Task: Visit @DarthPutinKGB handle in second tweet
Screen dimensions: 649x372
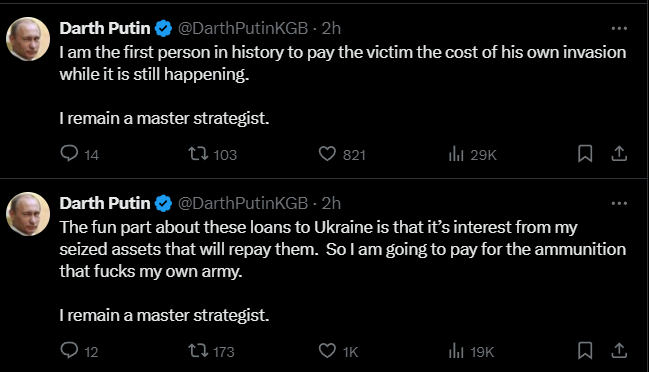Action: [243, 203]
